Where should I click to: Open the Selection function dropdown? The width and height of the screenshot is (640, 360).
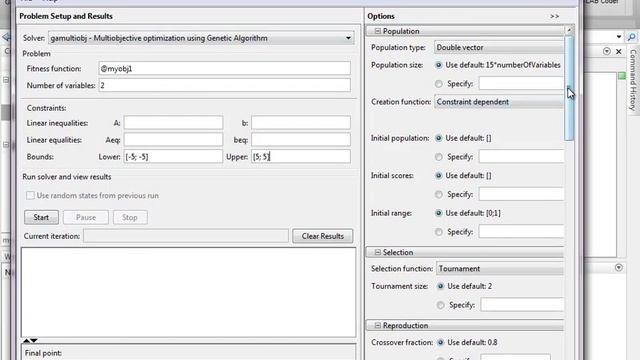pos(500,269)
